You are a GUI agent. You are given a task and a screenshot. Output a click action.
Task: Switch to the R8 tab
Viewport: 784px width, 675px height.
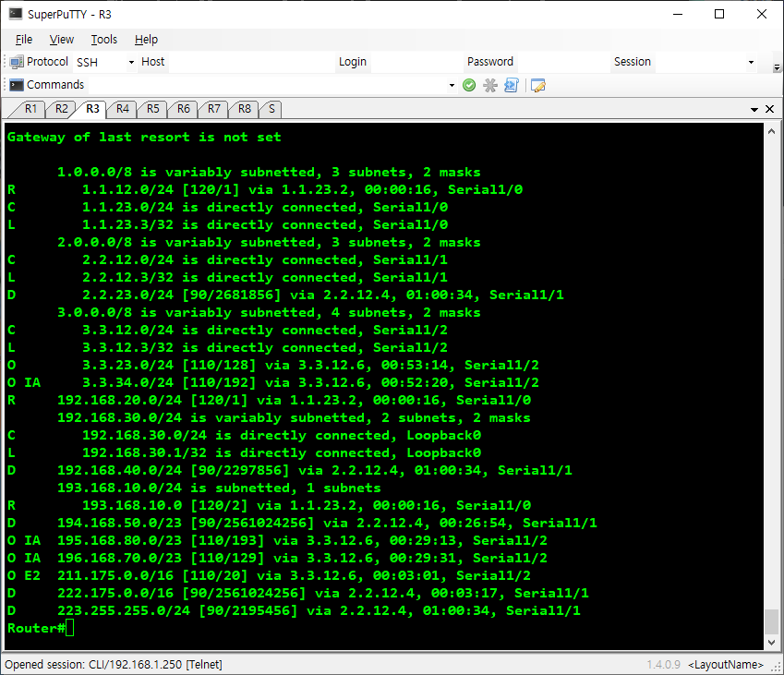coord(244,109)
